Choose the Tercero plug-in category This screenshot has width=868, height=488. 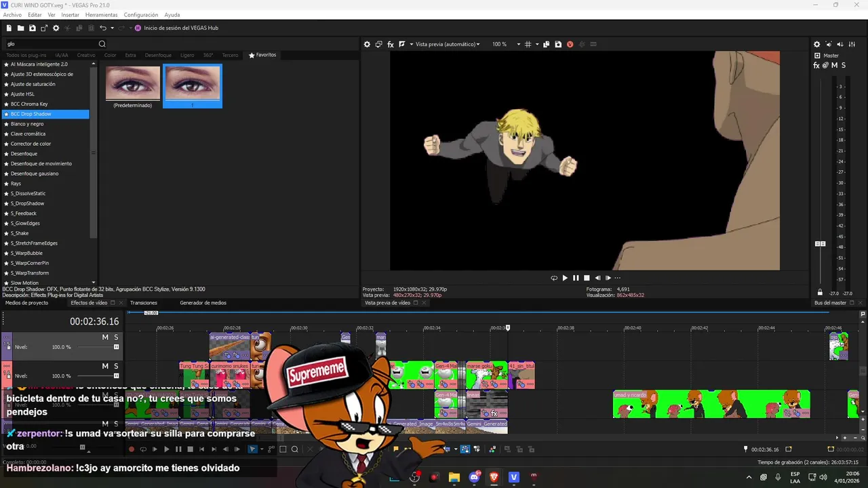click(x=230, y=55)
